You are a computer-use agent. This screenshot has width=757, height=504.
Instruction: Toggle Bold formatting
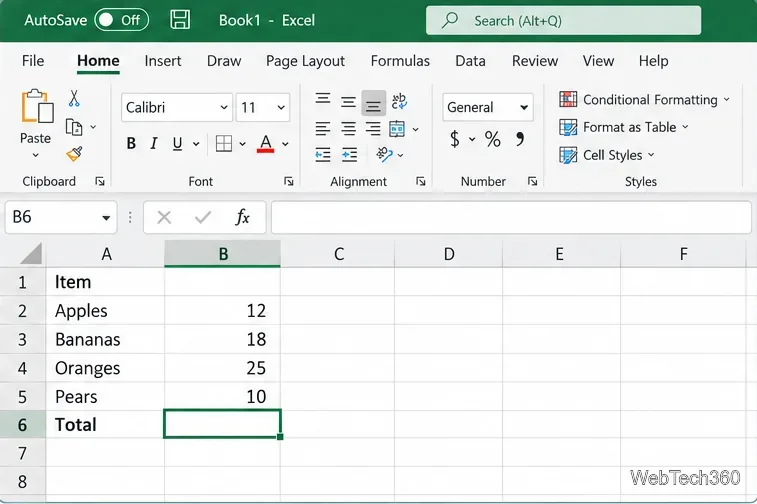click(x=131, y=143)
